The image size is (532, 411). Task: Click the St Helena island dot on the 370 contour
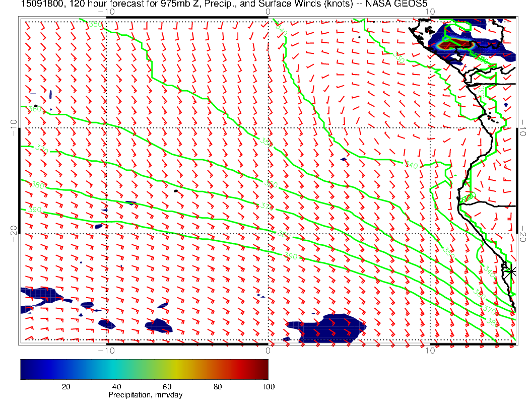(176, 191)
